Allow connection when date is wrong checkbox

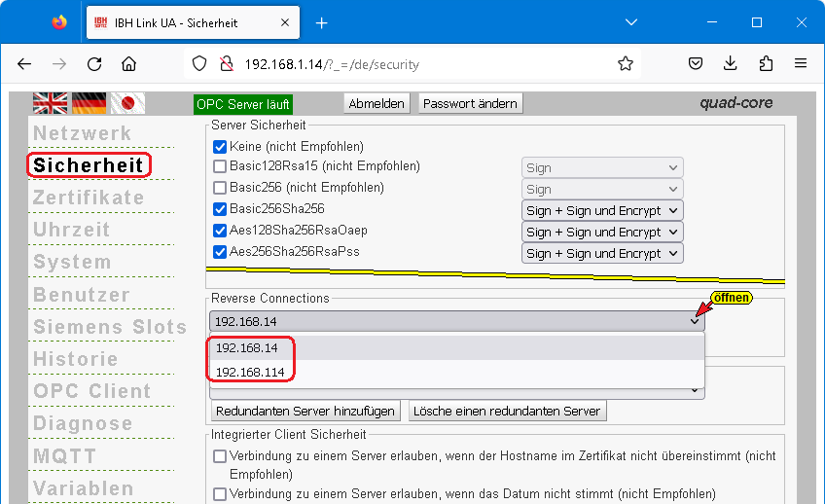220,494
